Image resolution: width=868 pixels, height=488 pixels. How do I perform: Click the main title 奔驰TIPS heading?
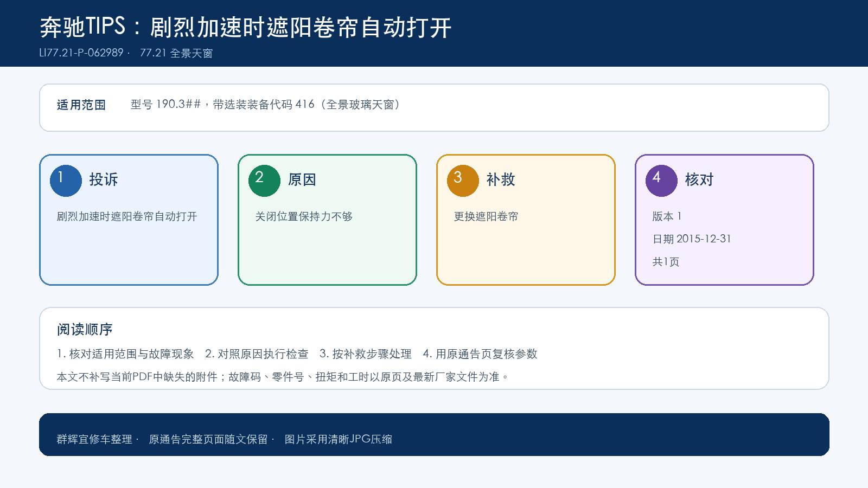click(x=246, y=27)
